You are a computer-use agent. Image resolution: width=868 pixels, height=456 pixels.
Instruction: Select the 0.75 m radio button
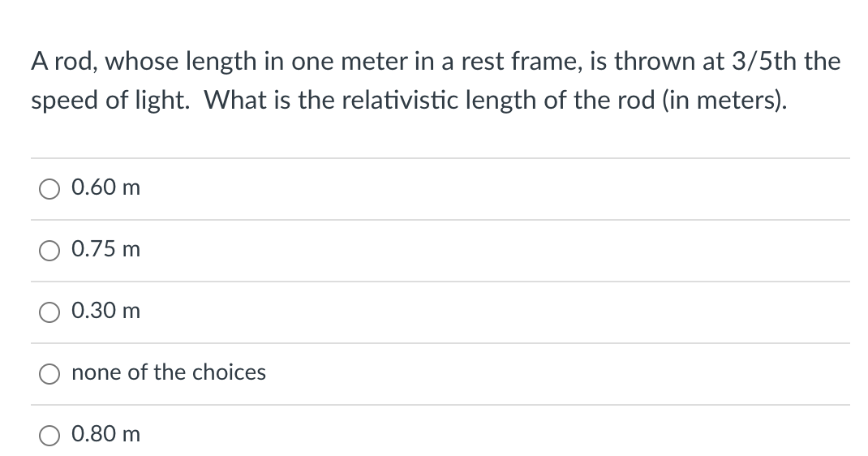[x=49, y=251]
